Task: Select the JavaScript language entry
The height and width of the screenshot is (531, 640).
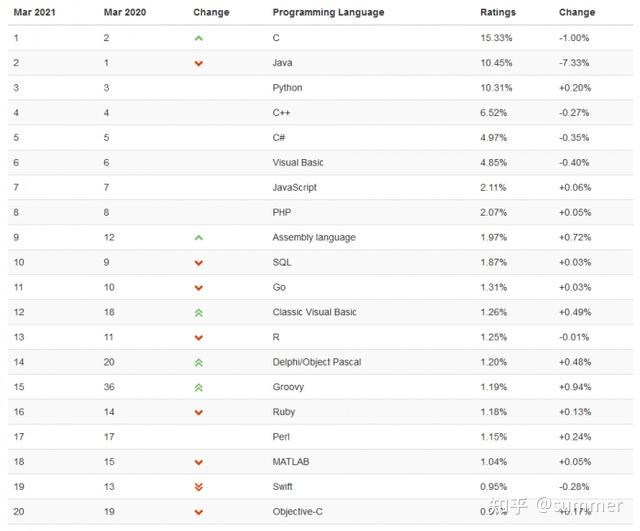Action: click(294, 187)
